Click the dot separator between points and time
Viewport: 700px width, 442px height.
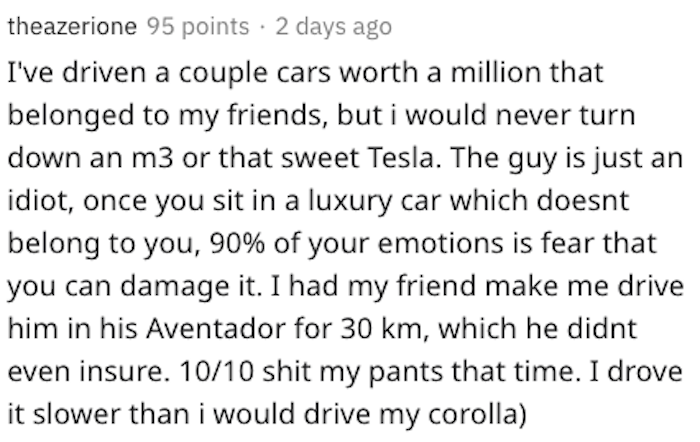262,28
